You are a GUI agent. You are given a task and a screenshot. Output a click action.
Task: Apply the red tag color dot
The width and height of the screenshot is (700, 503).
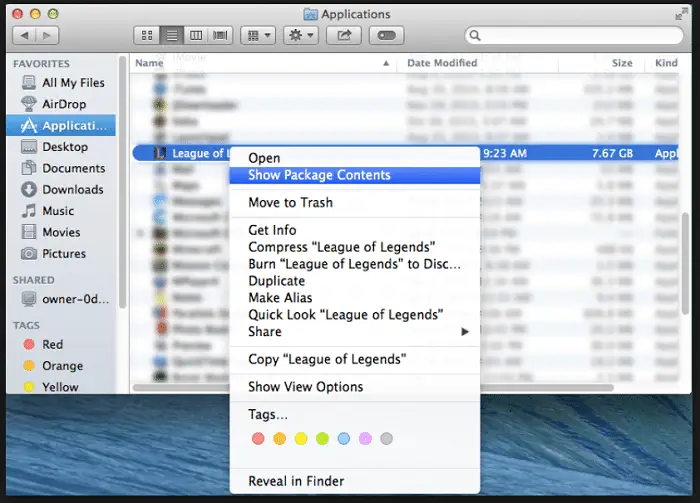258,439
